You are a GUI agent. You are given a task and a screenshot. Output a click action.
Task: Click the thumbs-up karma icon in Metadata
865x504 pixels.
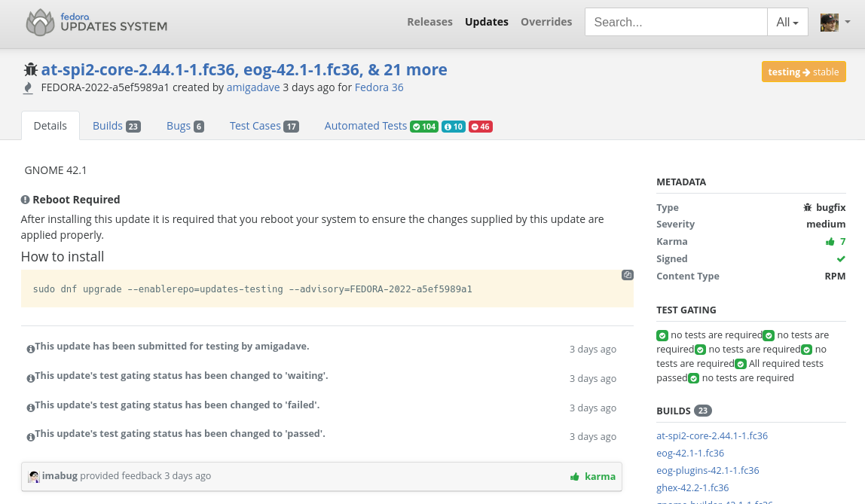point(832,241)
